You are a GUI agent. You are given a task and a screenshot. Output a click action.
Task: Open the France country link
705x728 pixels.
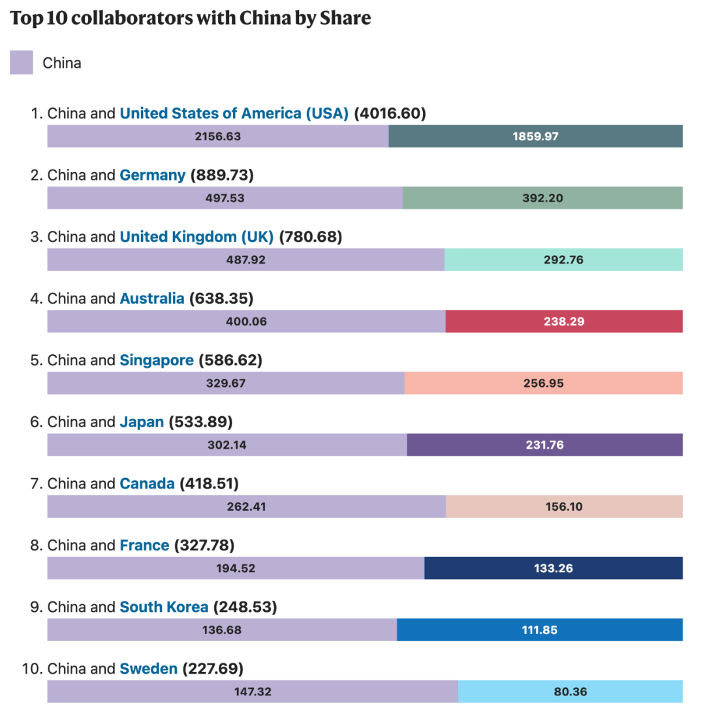click(x=144, y=545)
